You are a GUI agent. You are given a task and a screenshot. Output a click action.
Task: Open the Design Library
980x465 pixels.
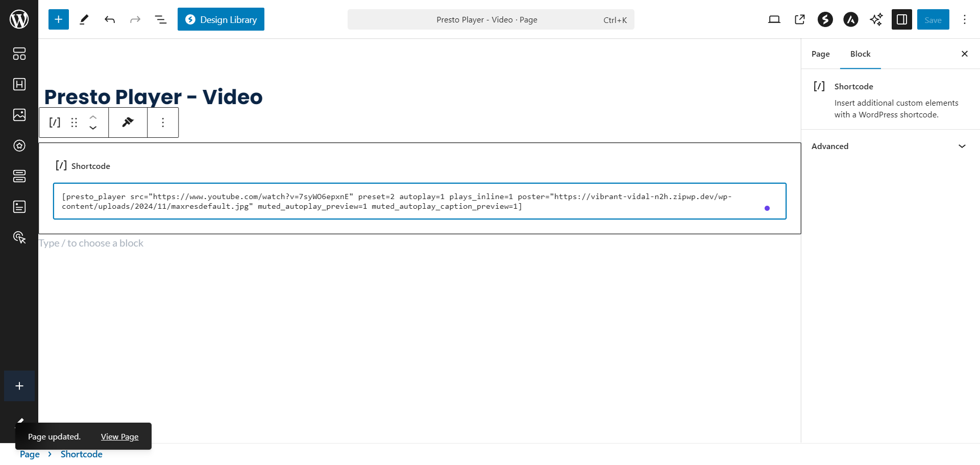[x=221, y=19]
